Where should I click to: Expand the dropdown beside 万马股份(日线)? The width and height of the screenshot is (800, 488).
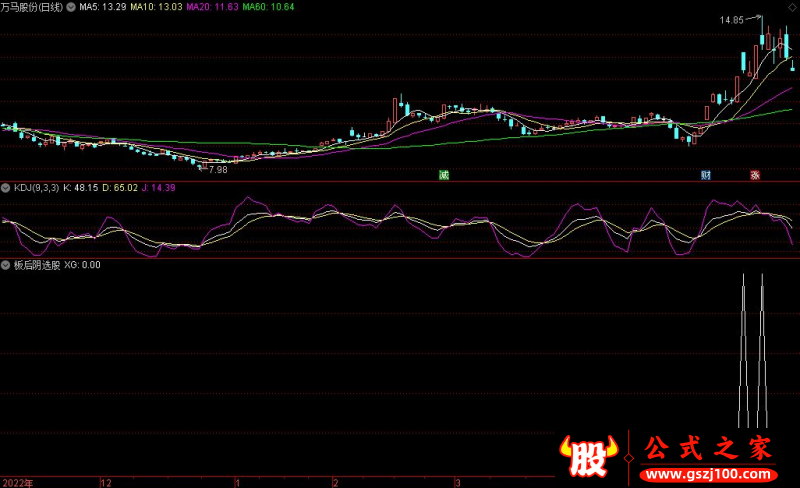click(x=70, y=7)
